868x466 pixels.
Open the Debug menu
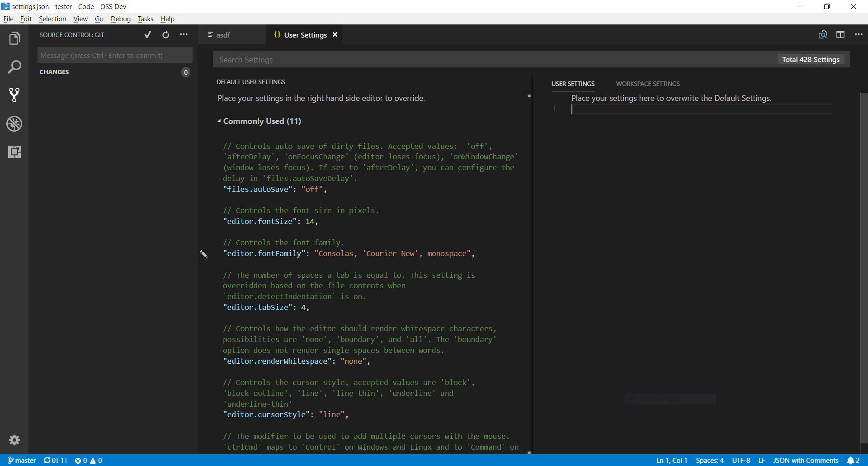click(121, 19)
